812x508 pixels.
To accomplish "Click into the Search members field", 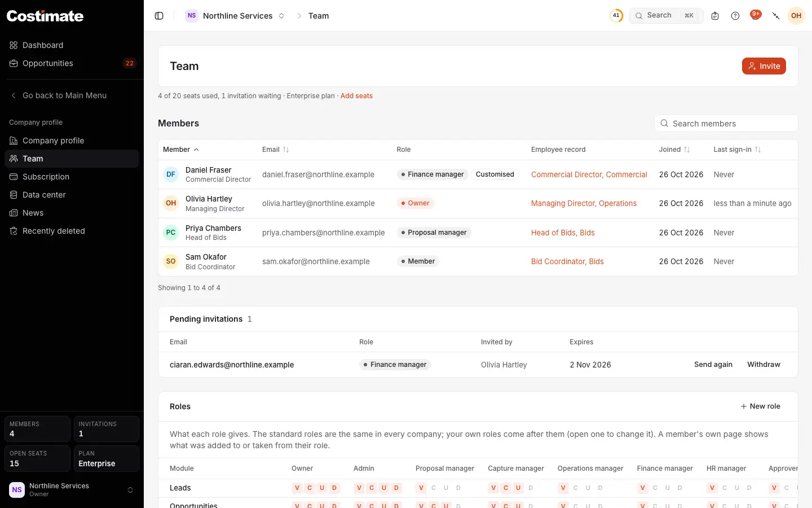I will 726,123.
